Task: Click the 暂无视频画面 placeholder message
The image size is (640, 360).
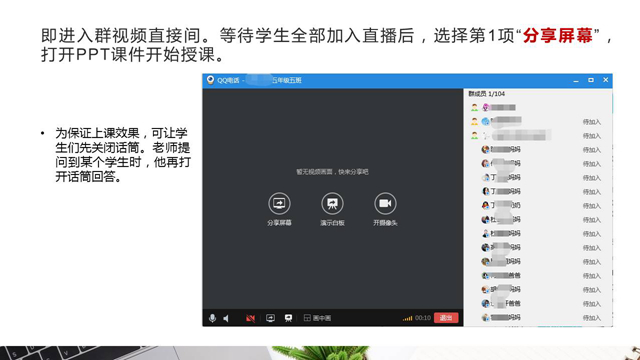Action: tap(332, 172)
